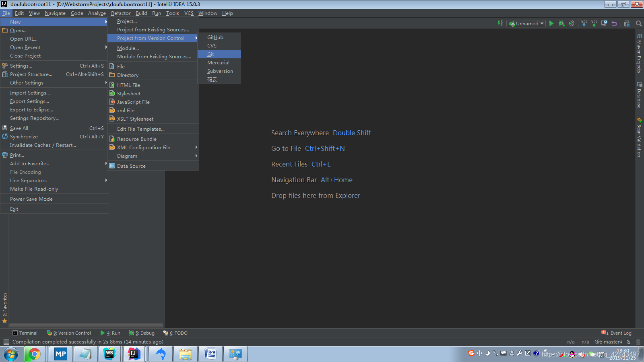Viewport: 644px width, 362px height.
Task: Click VCS Commit up-arrow icon
Action: [x=594, y=23]
